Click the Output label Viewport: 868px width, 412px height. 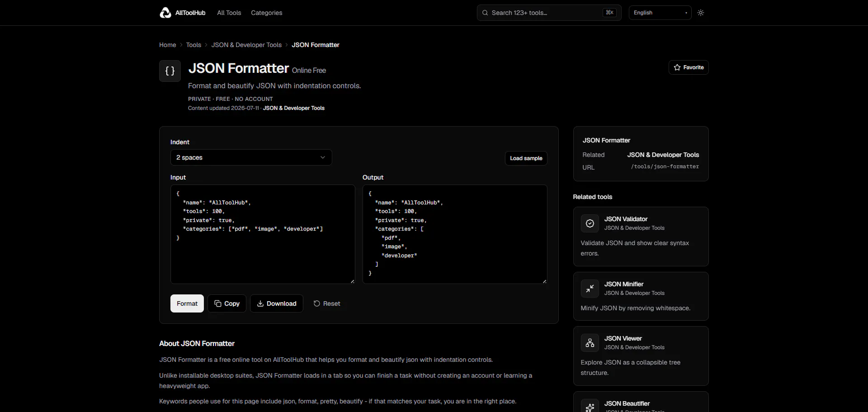373,177
